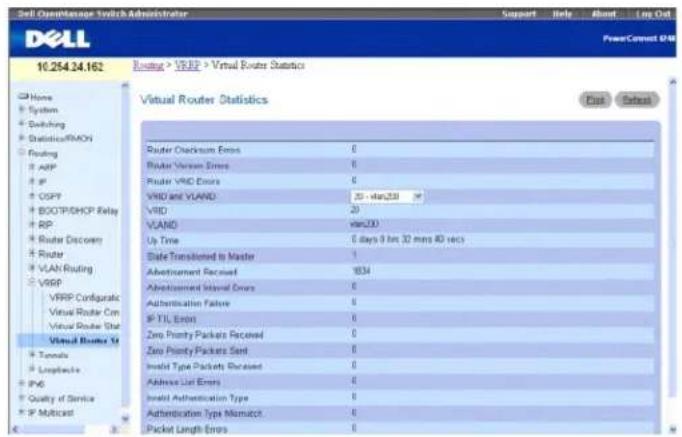Click the main page scrollbar up arrow

673,81
